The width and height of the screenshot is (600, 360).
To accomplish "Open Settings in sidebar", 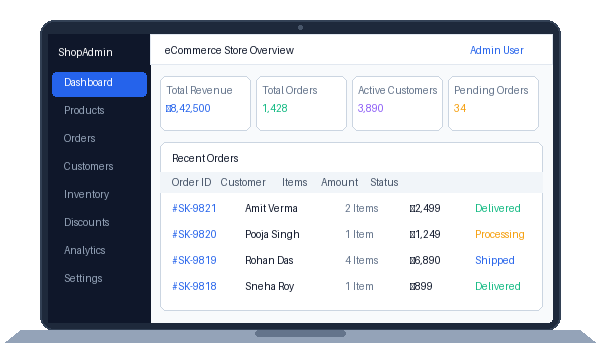I will 83,278.
